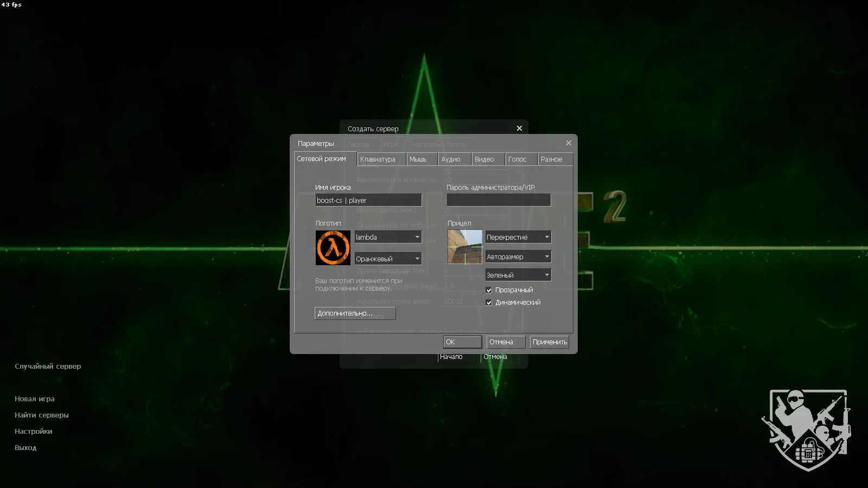Open Найти серверы in main menu
This screenshot has width=868, height=488.
point(42,415)
